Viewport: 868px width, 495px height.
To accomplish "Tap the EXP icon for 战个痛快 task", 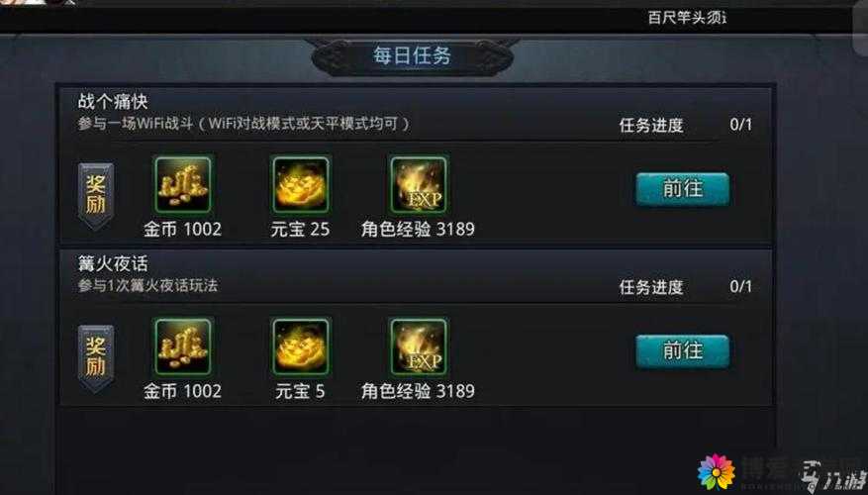I will coord(419,184).
